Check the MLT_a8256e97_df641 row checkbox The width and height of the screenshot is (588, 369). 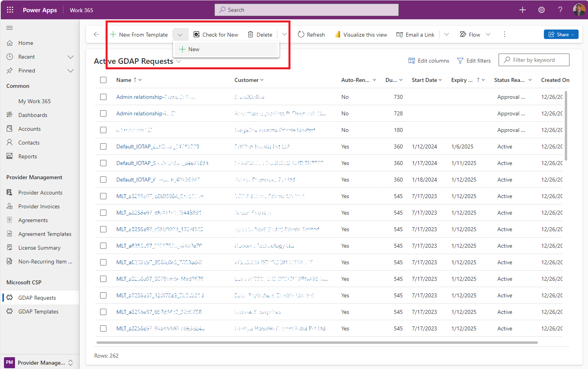click(x=103, y=213)
